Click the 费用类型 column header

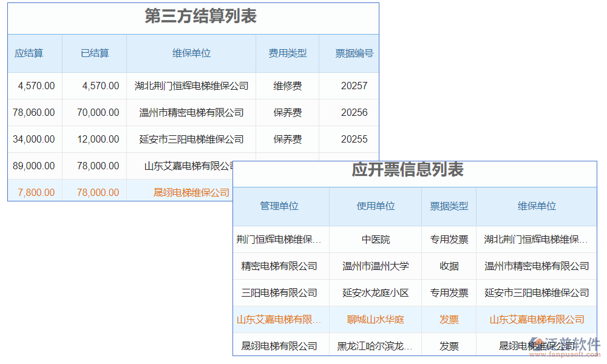pyautogui.click(x=287, y=53)
